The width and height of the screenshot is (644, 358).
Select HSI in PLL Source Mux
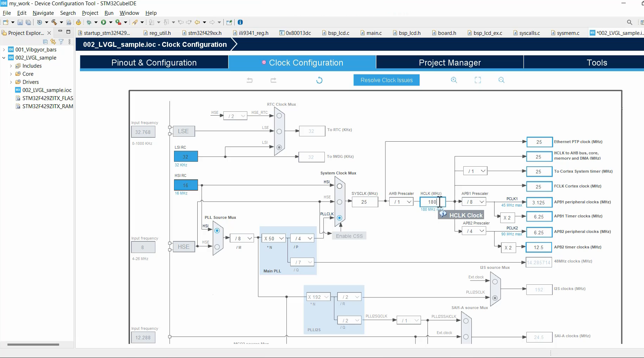click(x=217, y=231)
